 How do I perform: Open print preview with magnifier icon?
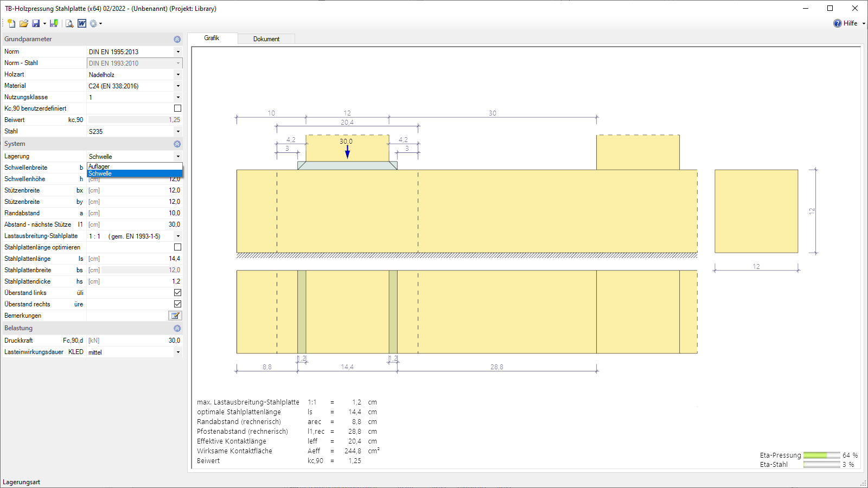tap(69, 23)
